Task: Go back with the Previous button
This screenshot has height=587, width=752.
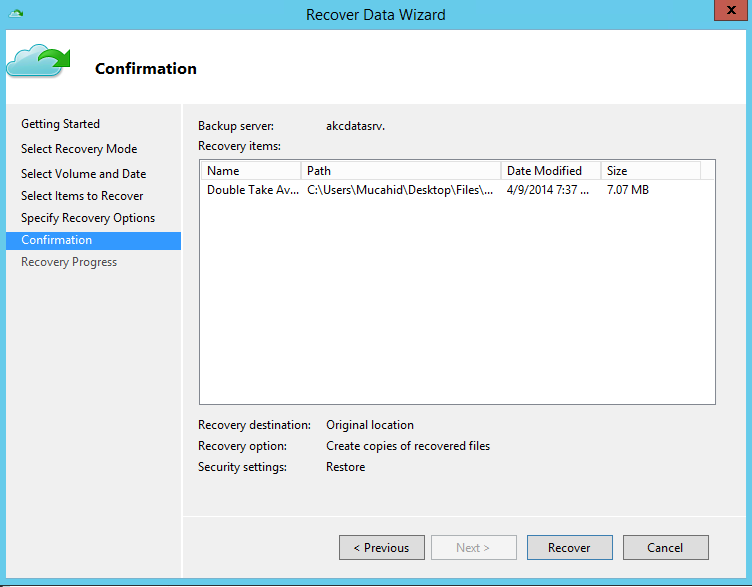Action: [x=382, y=547]
